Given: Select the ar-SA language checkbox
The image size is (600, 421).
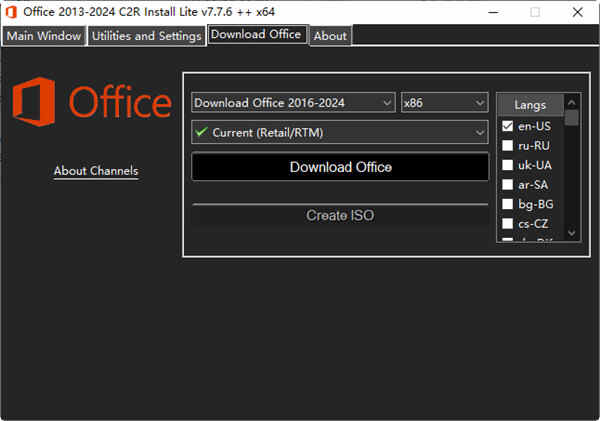Looking at the screenshot, I should coord(508,185).
